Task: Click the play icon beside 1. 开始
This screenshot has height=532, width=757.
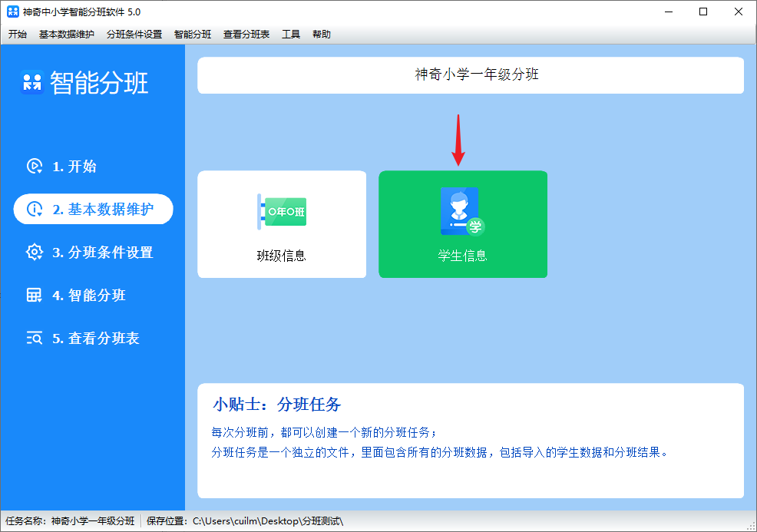Action: [x=35, y=166]
